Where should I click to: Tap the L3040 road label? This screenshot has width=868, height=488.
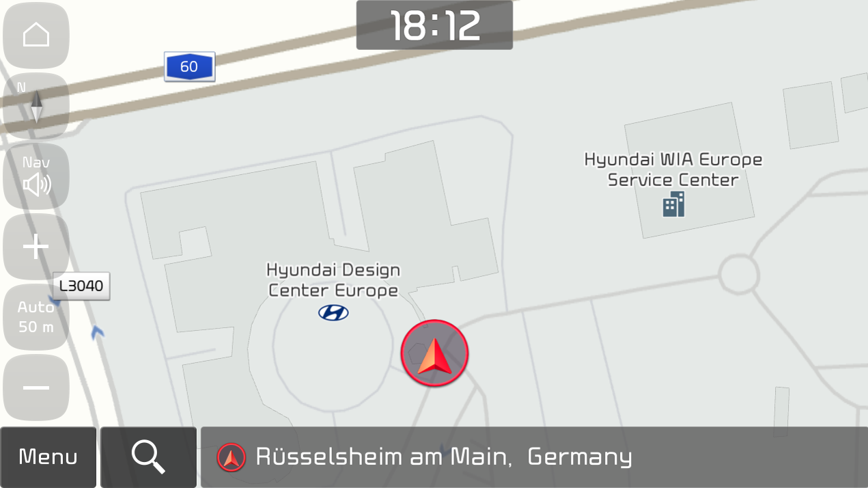(x=81, y=286)
